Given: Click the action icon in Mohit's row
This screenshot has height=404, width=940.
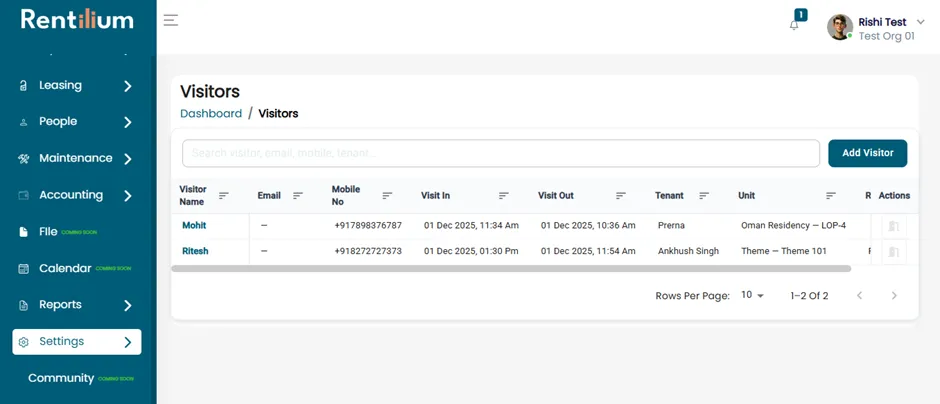Looking at the screenshot, I should 894,226.
